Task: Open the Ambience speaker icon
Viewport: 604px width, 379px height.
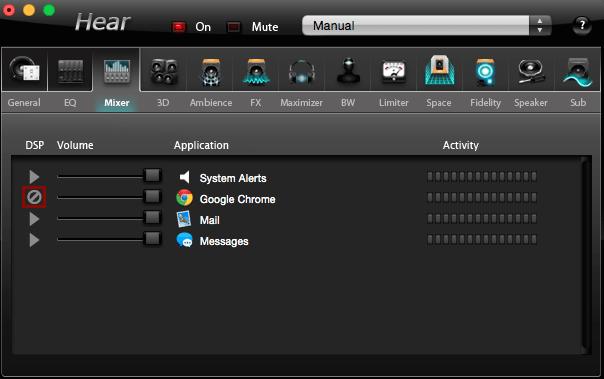Action: click(x=211, y=71)
